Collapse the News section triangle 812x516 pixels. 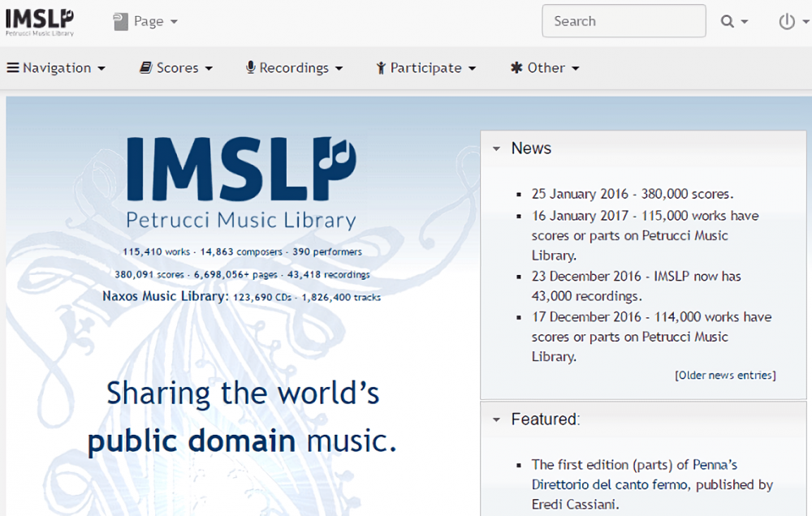tap(496, 148)
